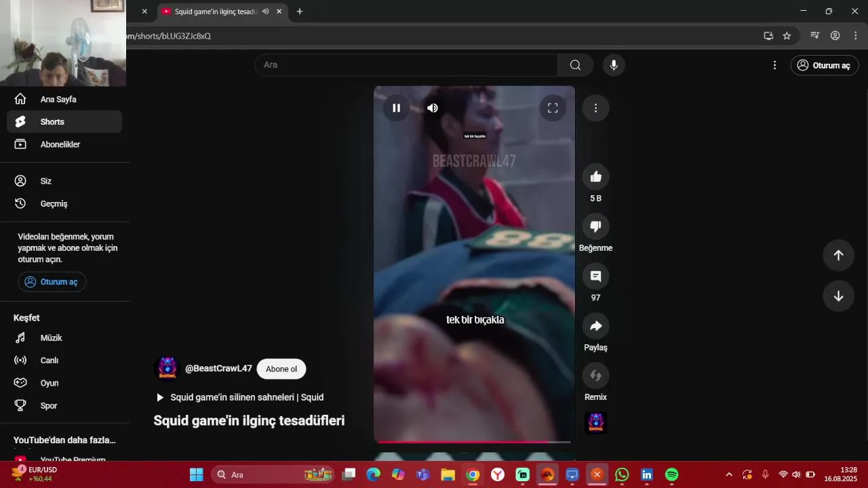Open Siz section in sidebar
This screenshot has width=868, height=488.
coord(64,181)
